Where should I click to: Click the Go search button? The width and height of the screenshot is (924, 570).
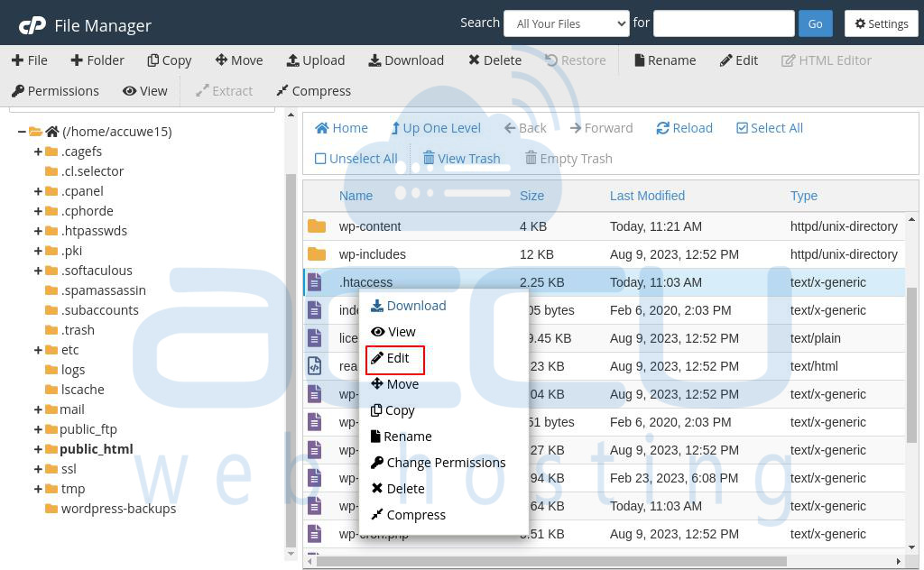[x=815, y=23]
